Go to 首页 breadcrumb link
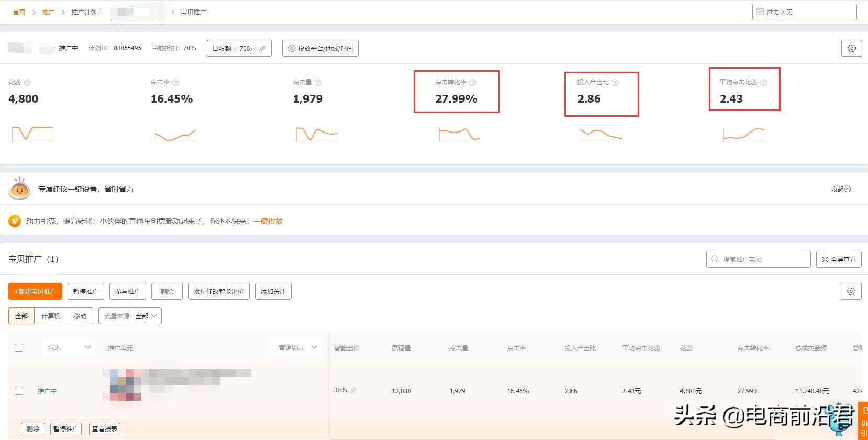Viewport: 868px width, 440px height. coord(19,12)
